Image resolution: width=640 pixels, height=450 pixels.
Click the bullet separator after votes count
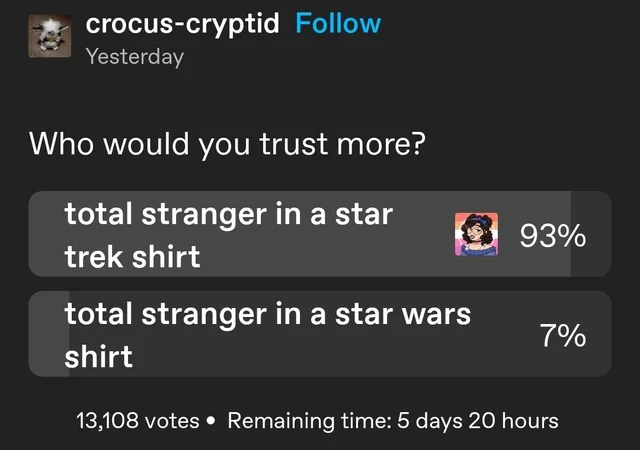coord(211,421)
